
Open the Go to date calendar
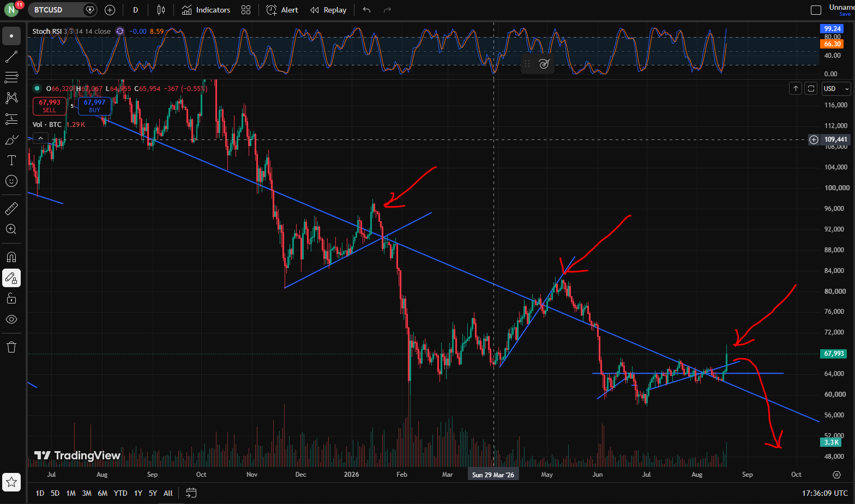(191, 493)
